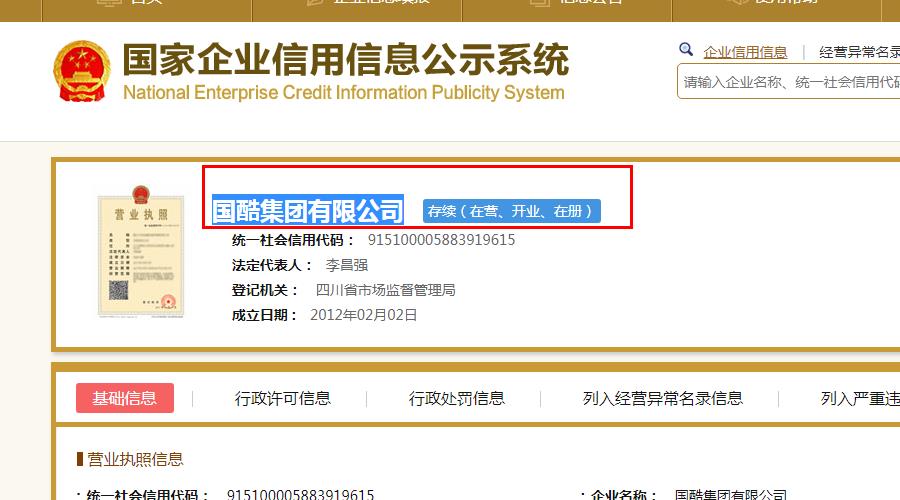Select credit code 915100005883919615 in header card
The height and width of the screenshot is (500, 900).
coord(441,240)
